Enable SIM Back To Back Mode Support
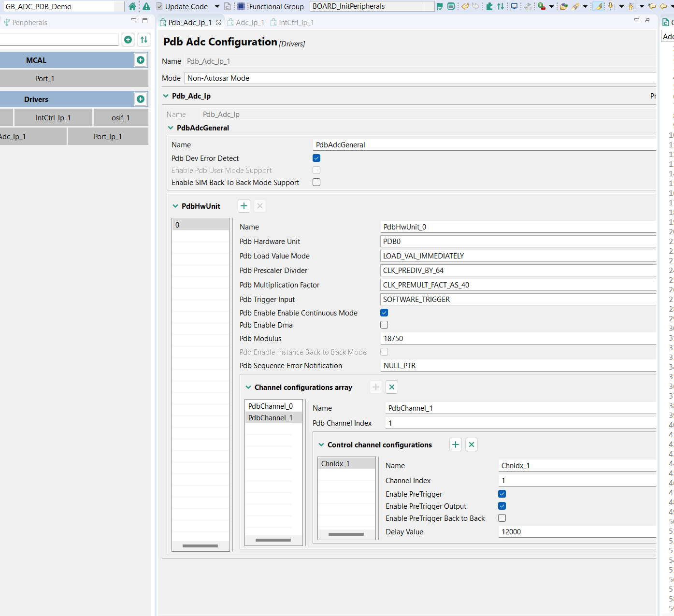674x616 pixels. (x=316, y=182)
